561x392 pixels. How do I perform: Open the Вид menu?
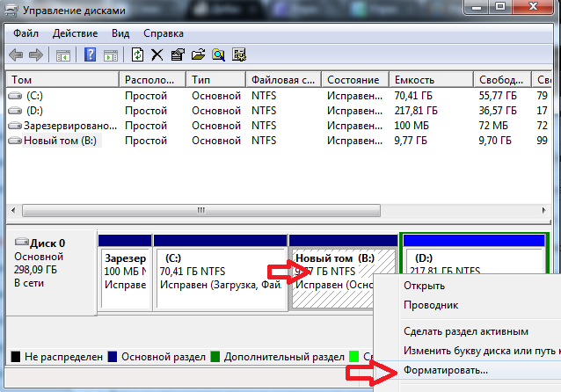[x=121, y=33]
